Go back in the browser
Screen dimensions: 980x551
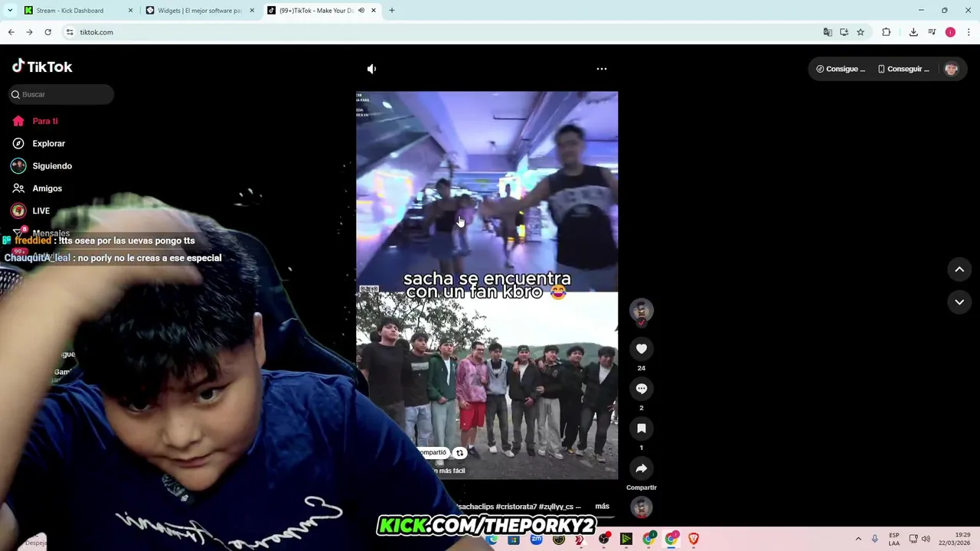point(11,32)
